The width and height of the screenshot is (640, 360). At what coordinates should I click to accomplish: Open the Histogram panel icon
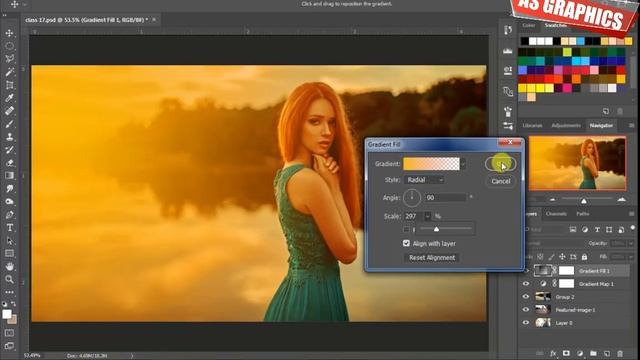pyautogui.click(x=508, y=51)
